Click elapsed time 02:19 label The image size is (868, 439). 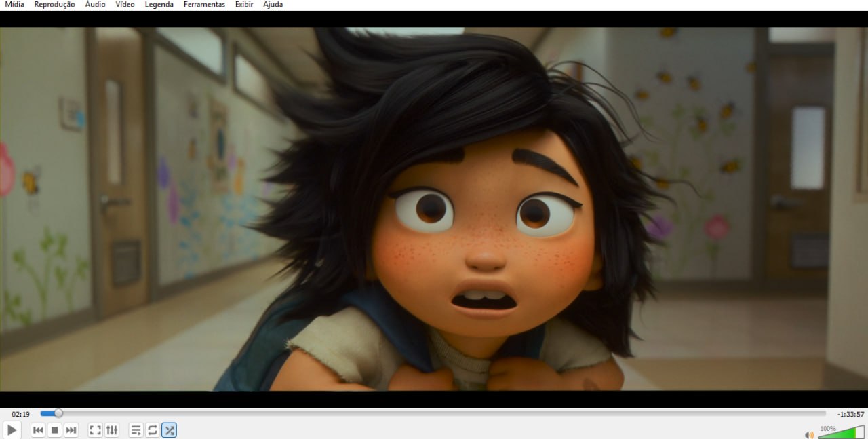click(21, 414)
